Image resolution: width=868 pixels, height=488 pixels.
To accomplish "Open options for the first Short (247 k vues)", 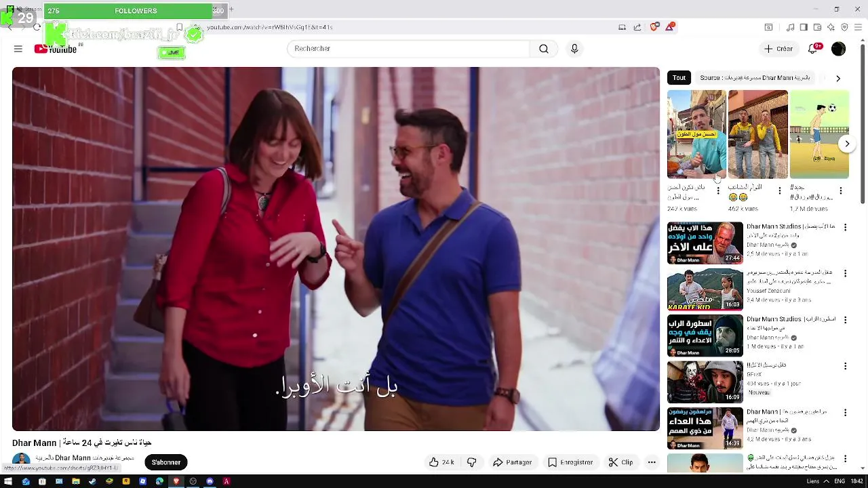I will click(718, 191).
